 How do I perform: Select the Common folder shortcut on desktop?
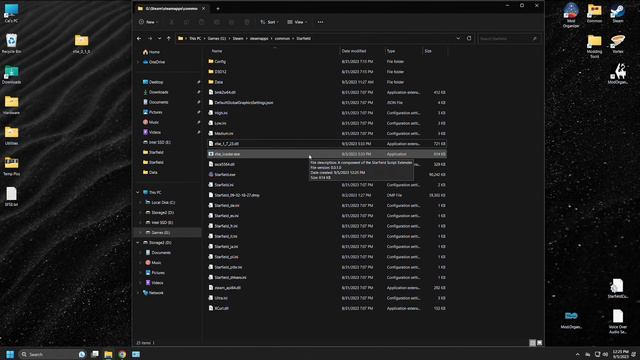[x=594, y=13]
